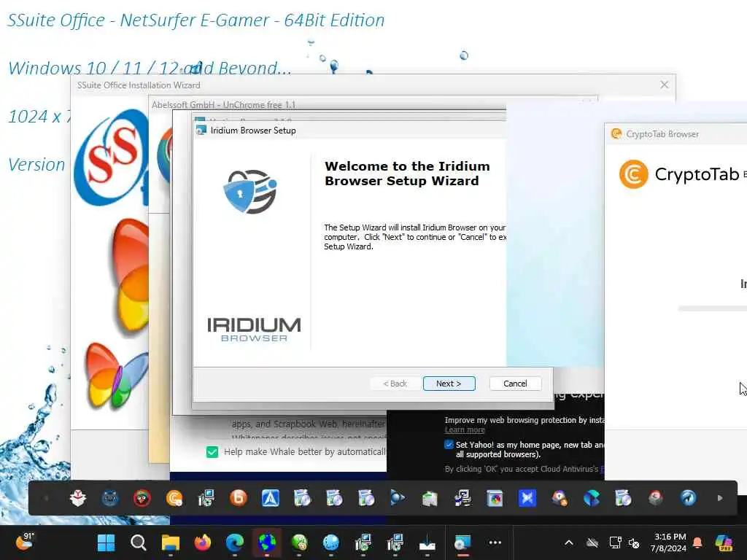Image resolution: width=747 pixels, height=560 pixels.
Task: Open the Copilot PRE icon in taskbar
Action: point(724,542)
